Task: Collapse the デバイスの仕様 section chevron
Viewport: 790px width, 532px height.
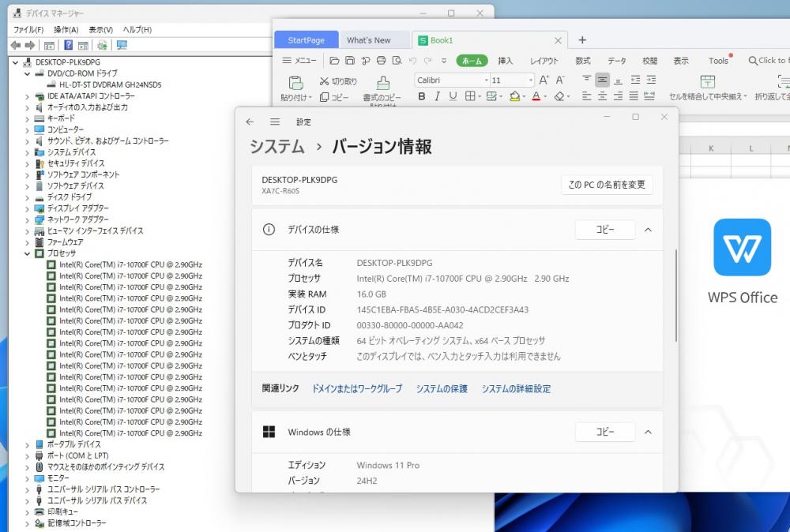Action: pos(648,230)
